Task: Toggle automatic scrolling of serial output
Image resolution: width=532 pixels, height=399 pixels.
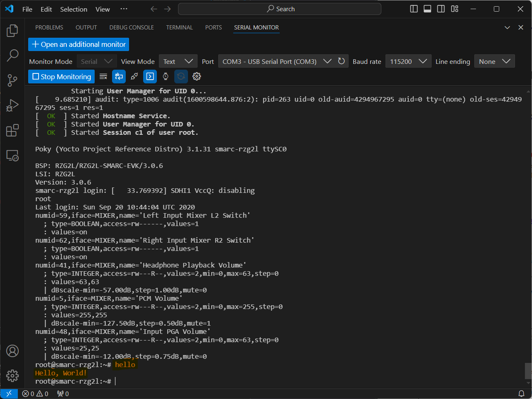Action: (119, 76)
